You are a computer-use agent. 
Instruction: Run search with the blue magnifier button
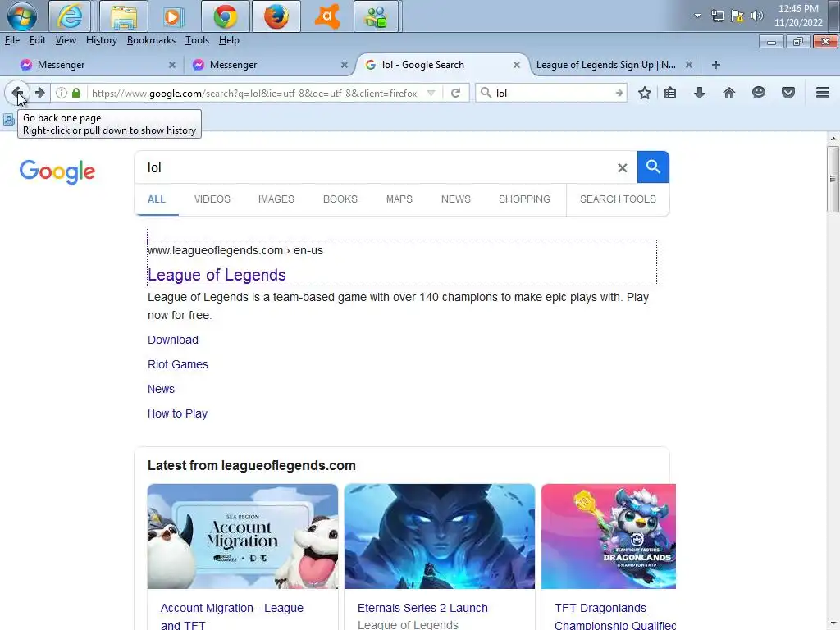click(x=652, y=167)
